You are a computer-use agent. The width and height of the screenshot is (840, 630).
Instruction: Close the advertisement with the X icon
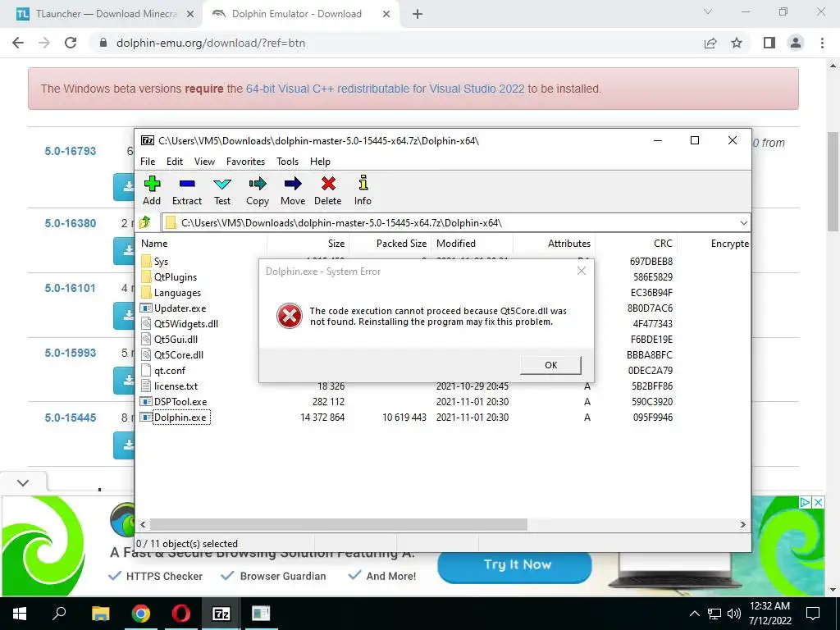pyautogui.click(x=818, y=503)
